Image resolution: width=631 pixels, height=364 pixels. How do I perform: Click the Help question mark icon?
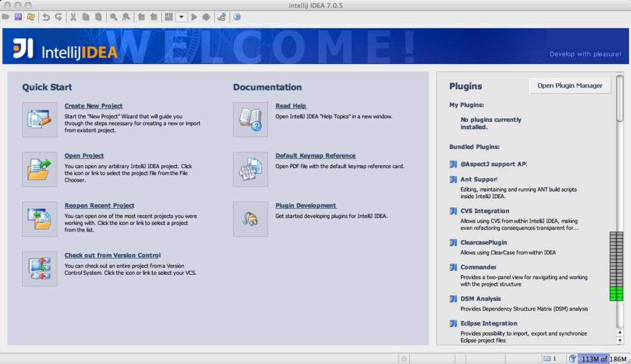(237, 17)
